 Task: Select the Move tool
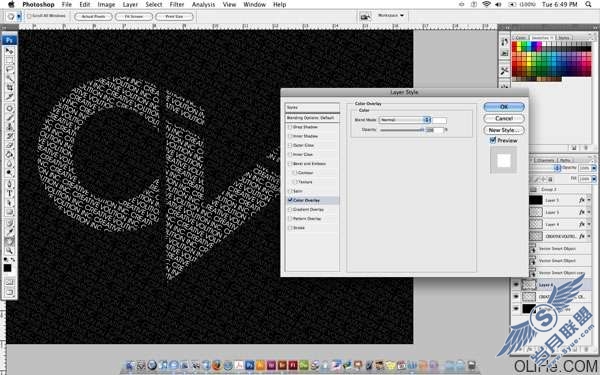pos(9,51)
